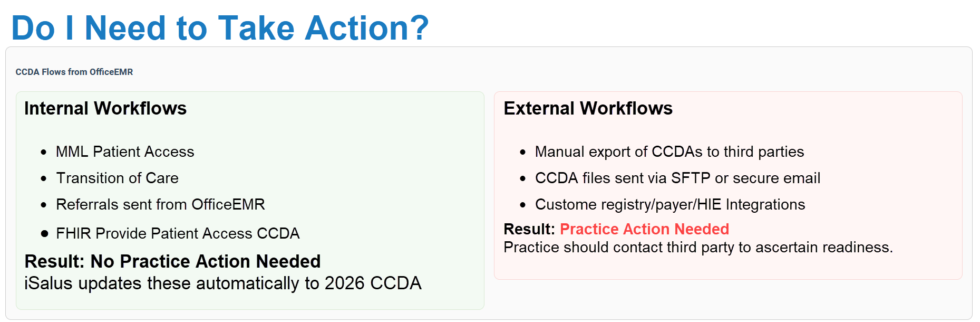Image resolution: width=980 pixels, height=322 pixels.
Task: Click 'Custome registry/payer/HIE Integrations' item
Action: [670, 205]
